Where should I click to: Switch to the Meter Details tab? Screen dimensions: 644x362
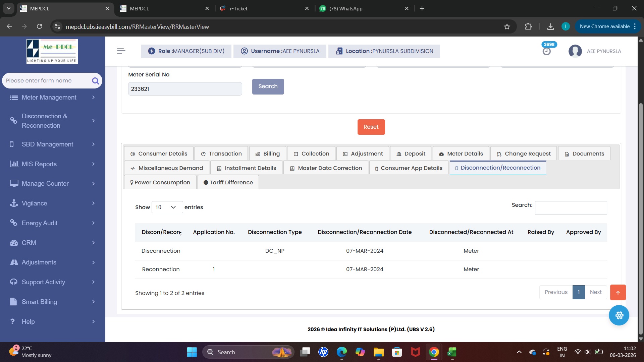point(461,154)
